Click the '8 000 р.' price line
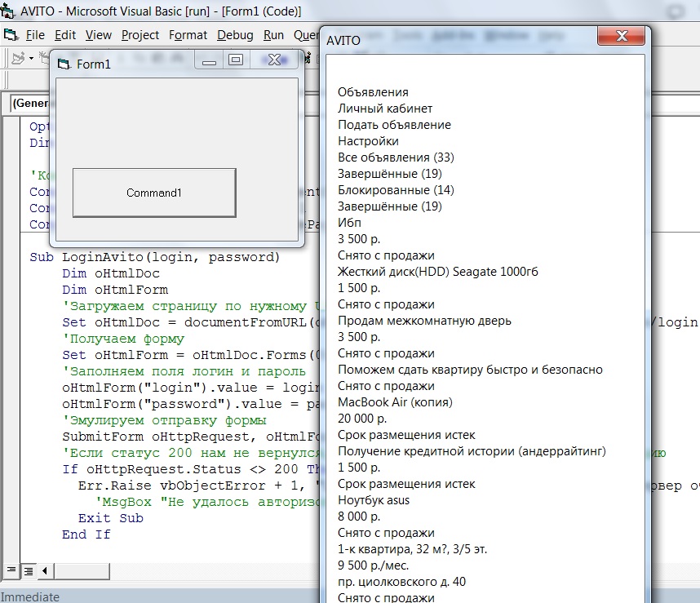The image size is (700, 603). coord(359,517)
